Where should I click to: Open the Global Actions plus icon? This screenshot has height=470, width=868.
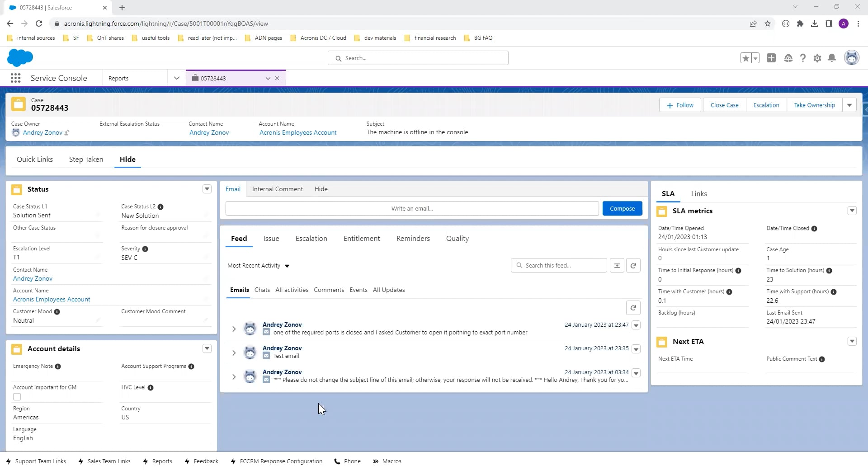[771, 58]
